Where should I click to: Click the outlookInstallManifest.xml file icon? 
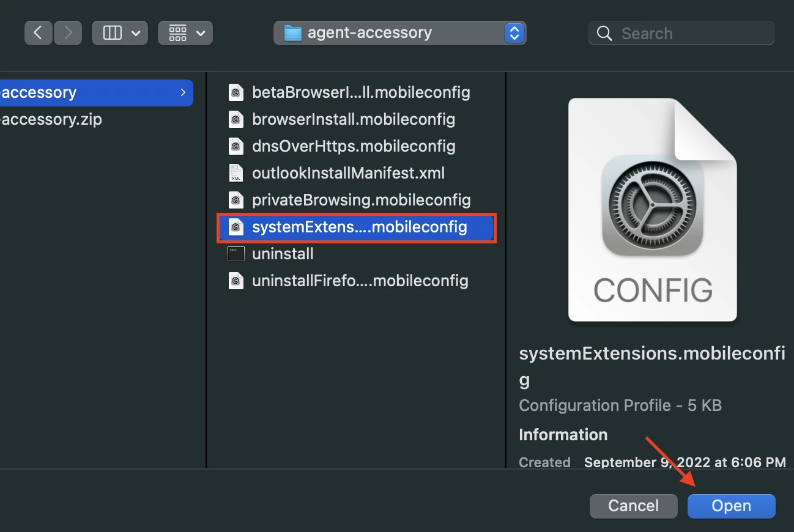point(236,173)
